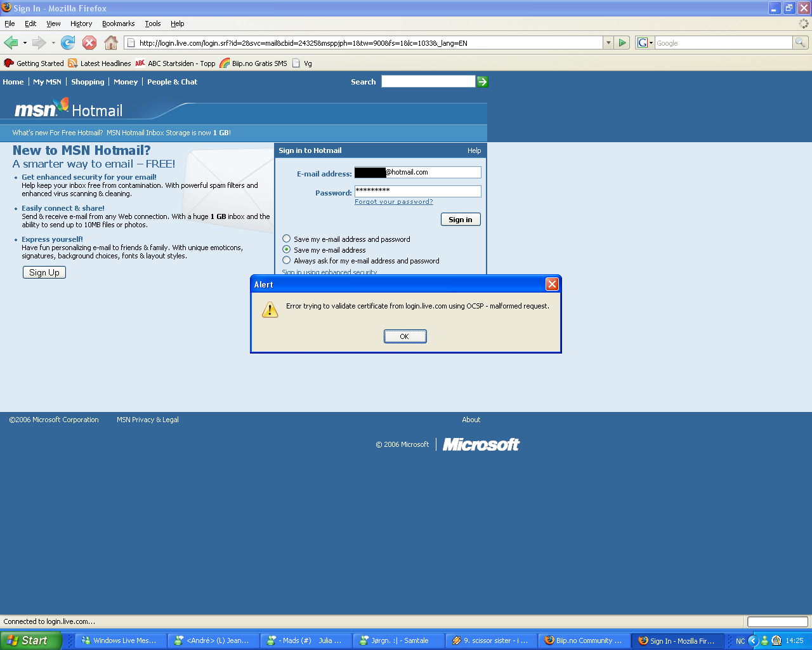812x650 pixels.
Task: Select Save my e-mail address option
Action: (x=287, y=249)
